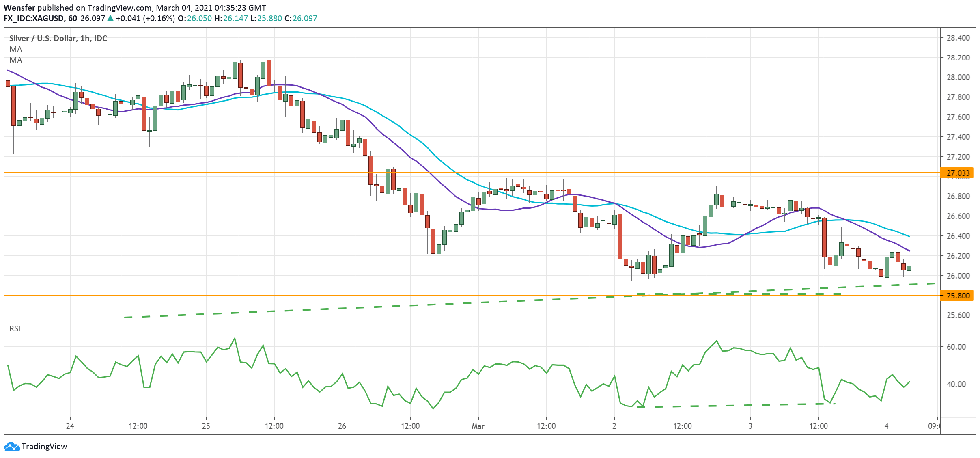Click the Silver / U.S. Dollar chart title
This screenshot has height=458, width=980.
tap(58, 38)
